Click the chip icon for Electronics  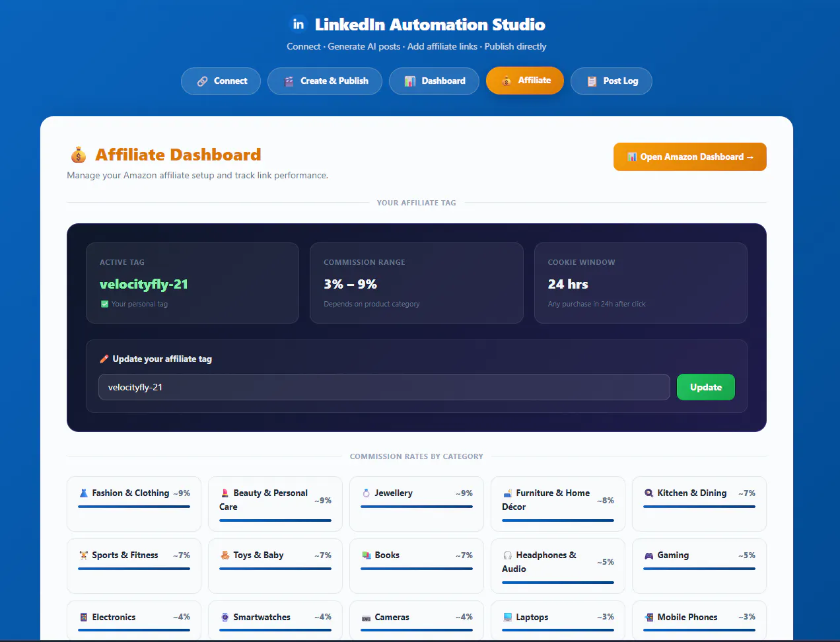84,618
